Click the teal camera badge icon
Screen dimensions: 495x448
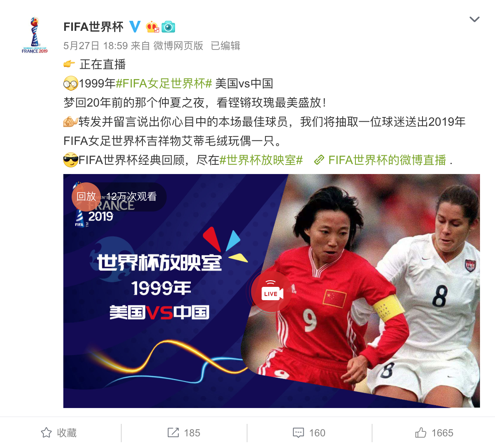(168, 27)
